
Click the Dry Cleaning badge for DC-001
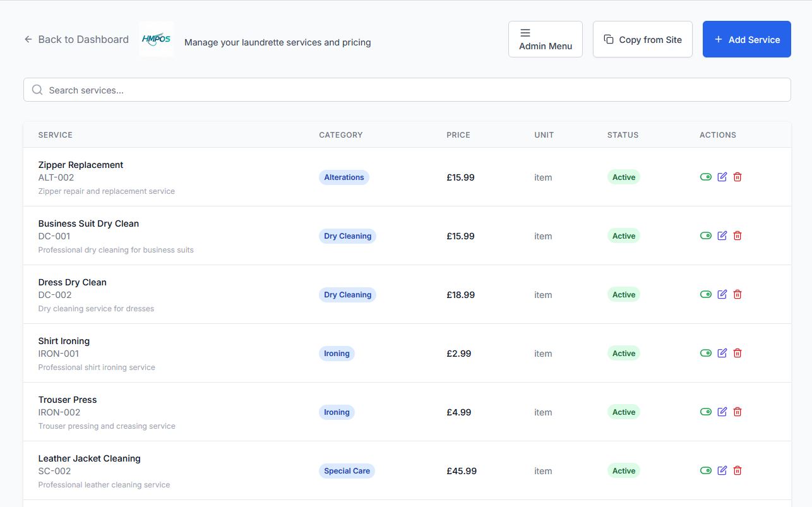pyautogui.click(x=347, y=236)
